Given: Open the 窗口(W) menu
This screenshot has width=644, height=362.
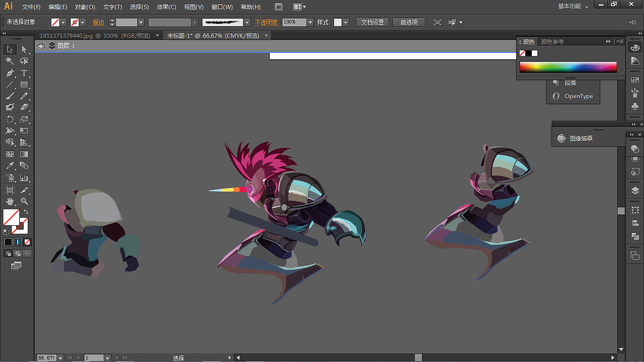Looking at the screenshot, I should click(x=222, y=7).
